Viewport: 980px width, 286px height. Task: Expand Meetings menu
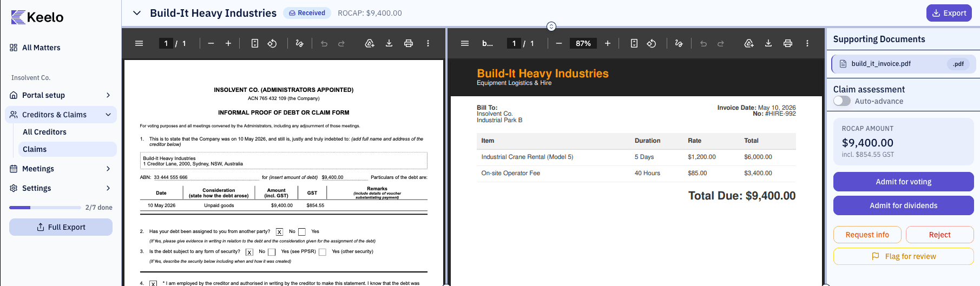click(x=61, y=169)
